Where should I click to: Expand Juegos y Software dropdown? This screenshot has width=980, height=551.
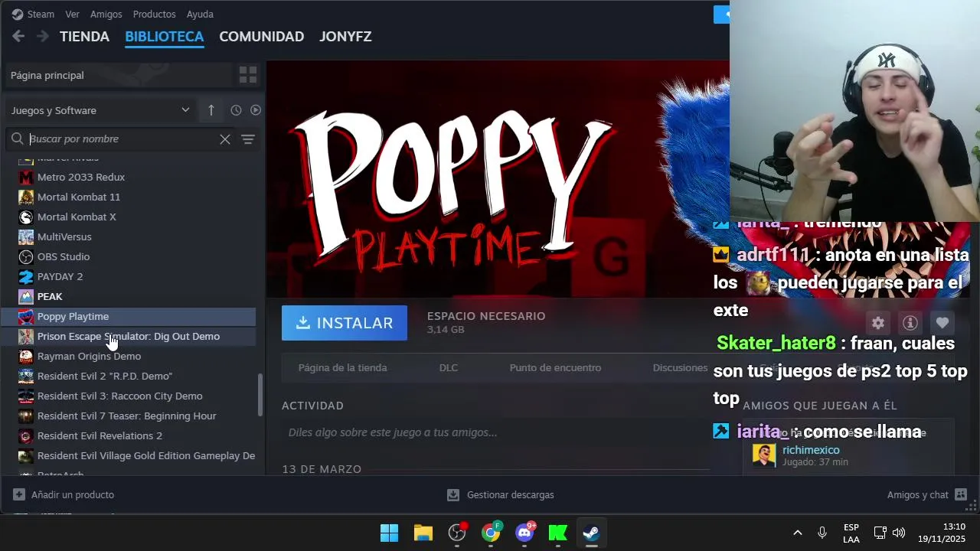[100, 110]
